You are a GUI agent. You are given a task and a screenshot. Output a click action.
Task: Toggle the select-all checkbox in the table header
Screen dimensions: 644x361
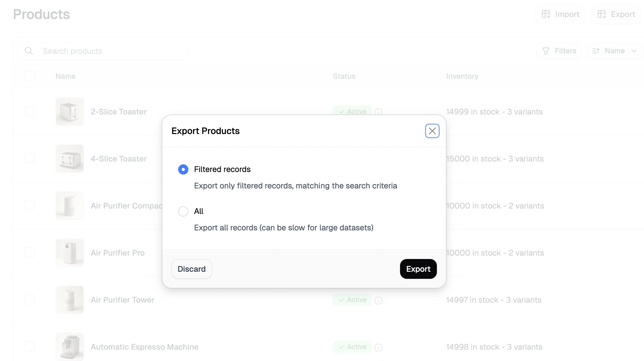[30, 76]
